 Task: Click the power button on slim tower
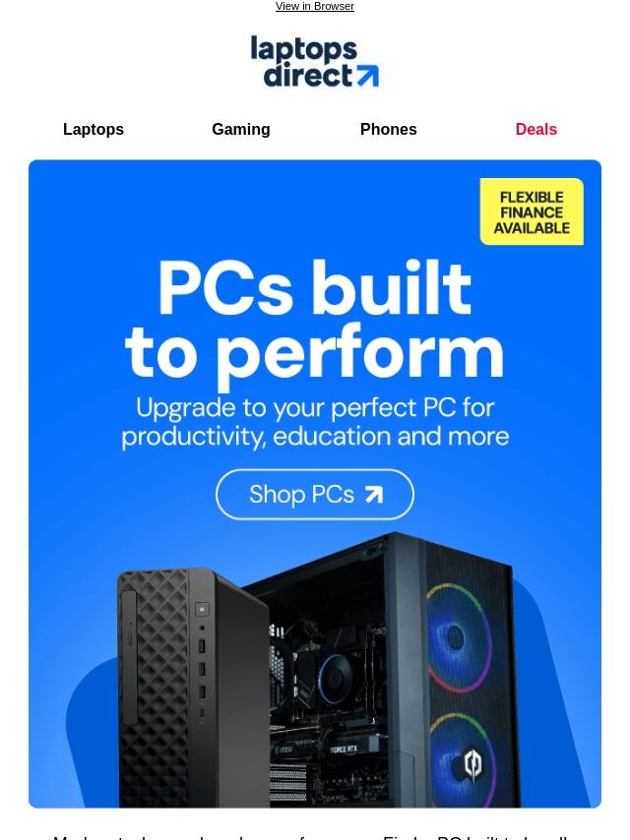(x=202, y=610)
